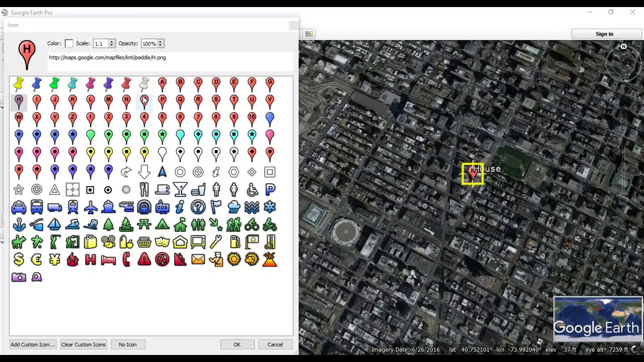Choose the volcano icon
644x362 pixels.
click(x=270, y=260)
